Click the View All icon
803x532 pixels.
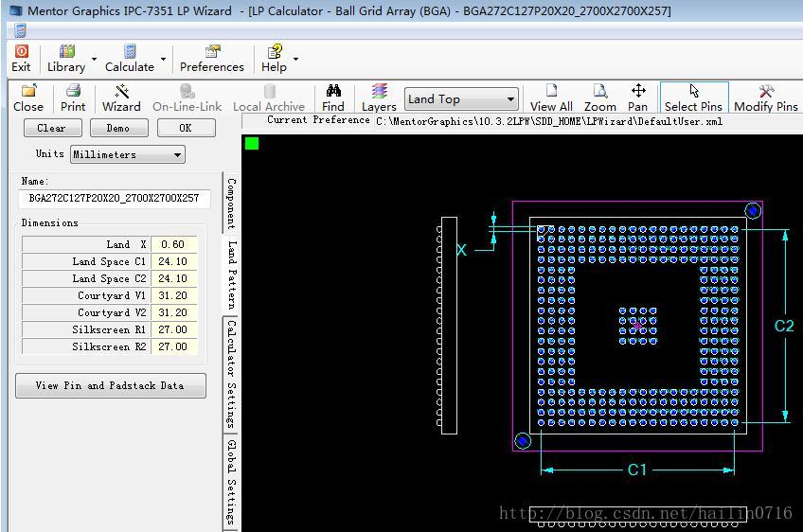pyautogui.click(x=551, y=91)
